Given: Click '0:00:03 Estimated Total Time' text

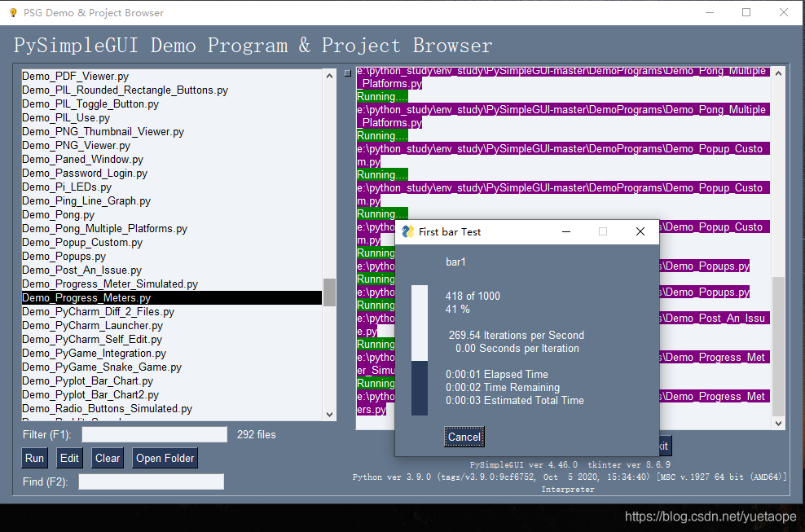Looking at the screenshot, I should [x=514, y=401].
